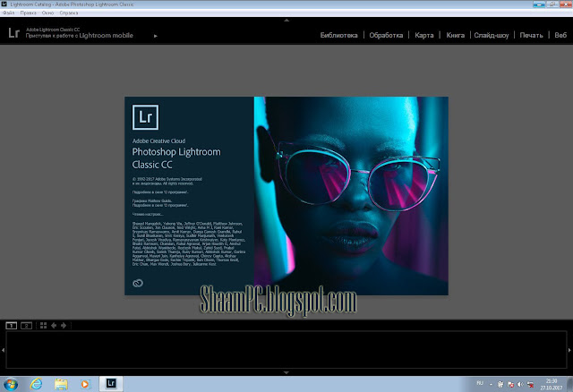
Task: Open the Action Center flag icon
Action: (x=510, y=384)
